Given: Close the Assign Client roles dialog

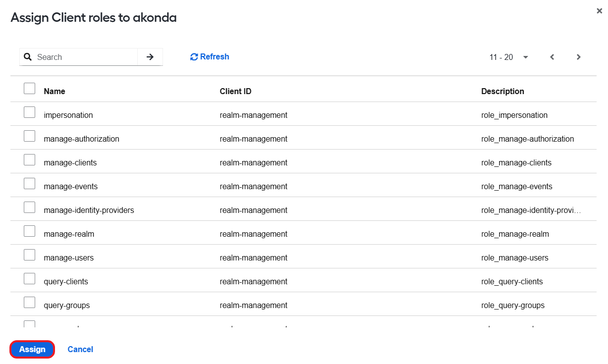Looking at the screenshot, I should point(599,11).
